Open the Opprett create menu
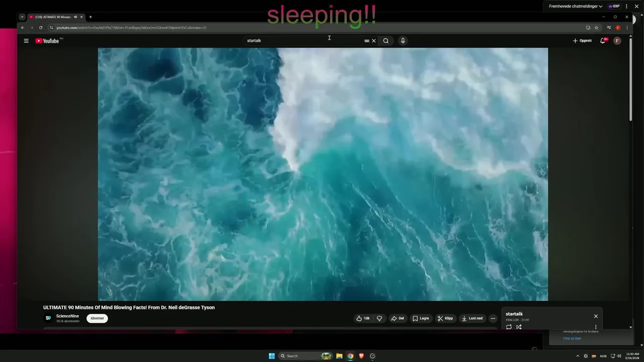644x362 pixels. coord(582,41)
